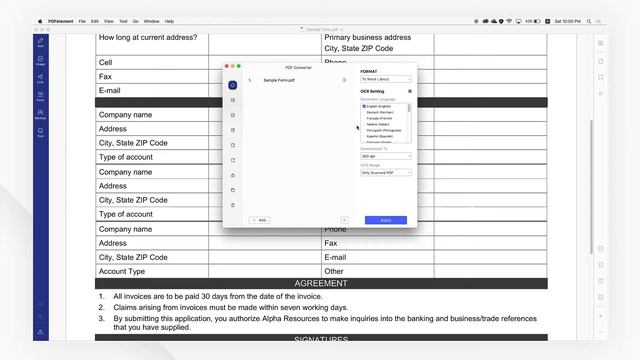
Task: Click the menu bar clock showing Sat 10:00 PM
Action: (567, 21)
